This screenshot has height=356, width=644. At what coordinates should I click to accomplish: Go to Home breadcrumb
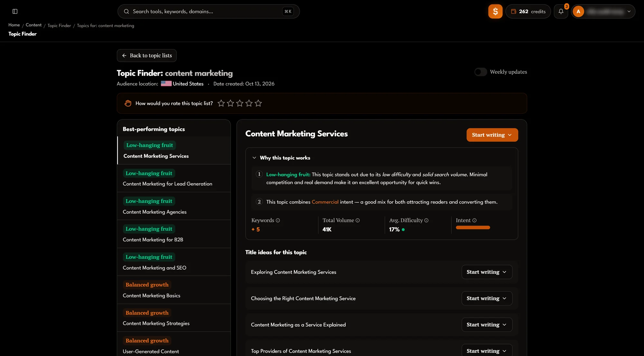click(14, 25)
